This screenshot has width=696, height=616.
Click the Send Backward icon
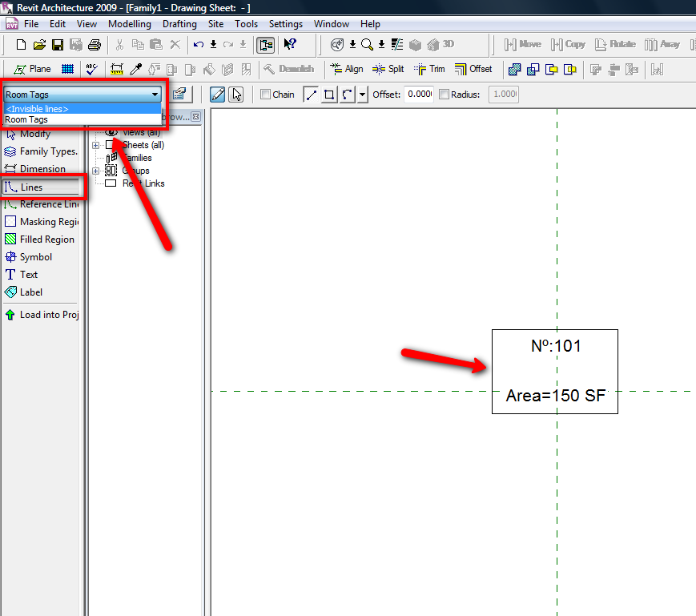[570, 69]
